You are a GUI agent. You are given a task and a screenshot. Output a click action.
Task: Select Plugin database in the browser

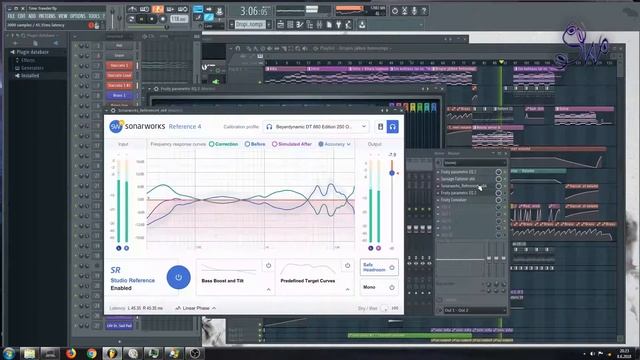[32, 52]
